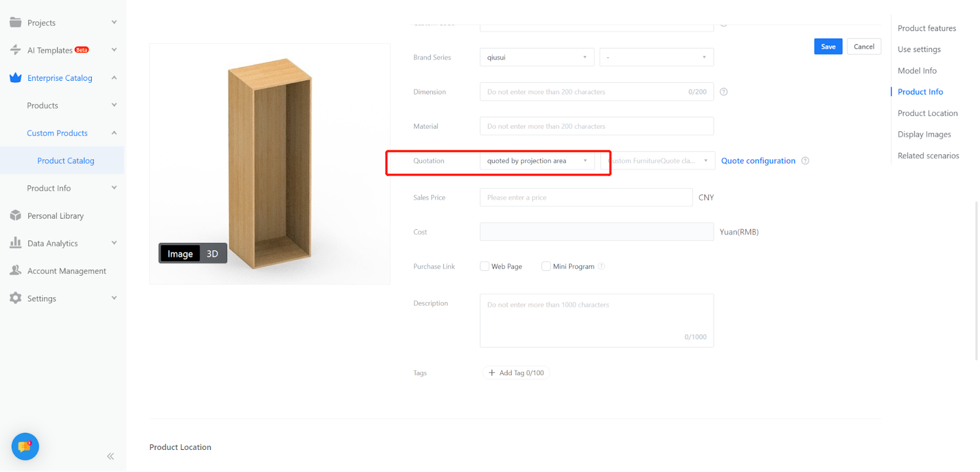The width and height of the screenshot is (980, 472).
Task: Expand the Settings menu chevron
Action: tap(114, 298)
